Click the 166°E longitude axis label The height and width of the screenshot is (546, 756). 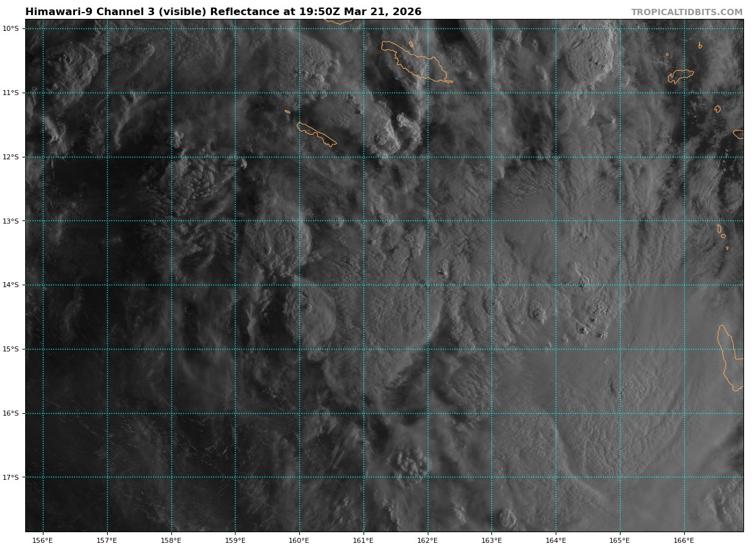point(684,540)
